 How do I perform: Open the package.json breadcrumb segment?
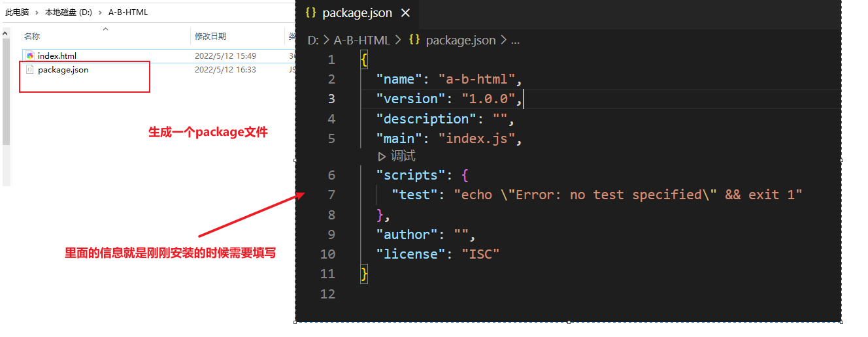pyautogui.click(x=461, y=40)
